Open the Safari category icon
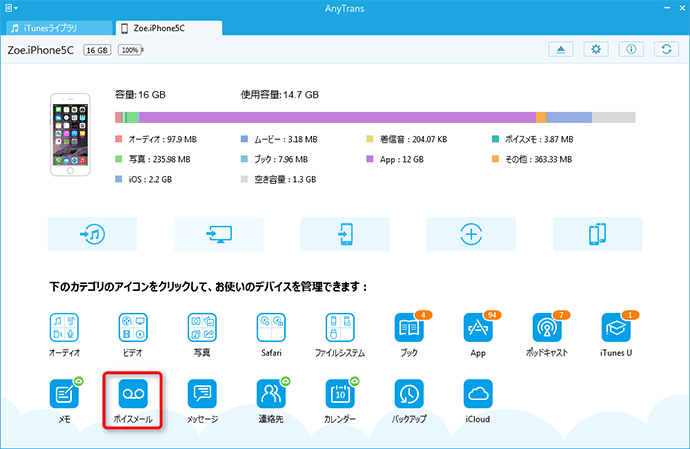 tap(271, 328)
